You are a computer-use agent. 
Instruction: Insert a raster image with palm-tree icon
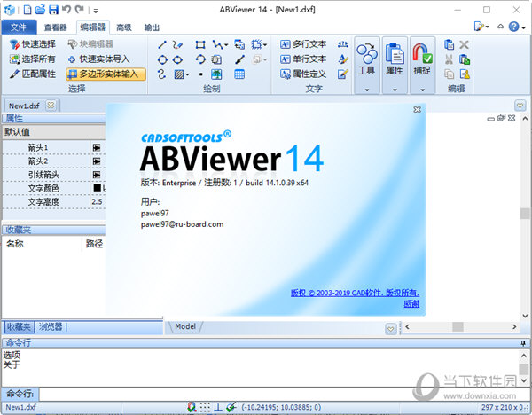[x=216, y=74]
